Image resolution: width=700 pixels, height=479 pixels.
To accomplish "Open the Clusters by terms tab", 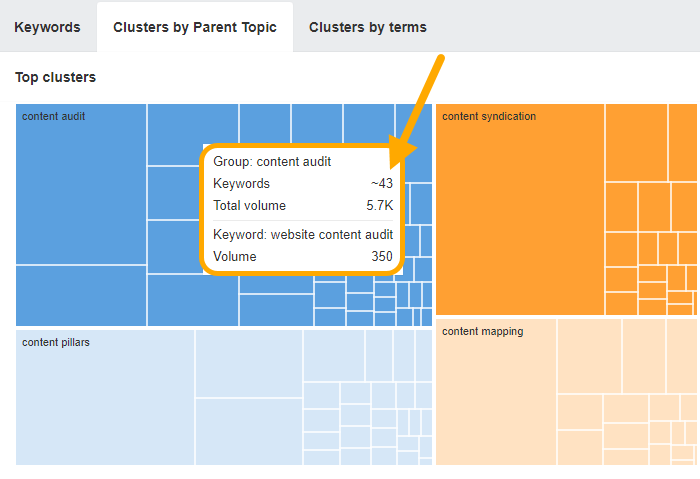I will [x=367, y=27].
